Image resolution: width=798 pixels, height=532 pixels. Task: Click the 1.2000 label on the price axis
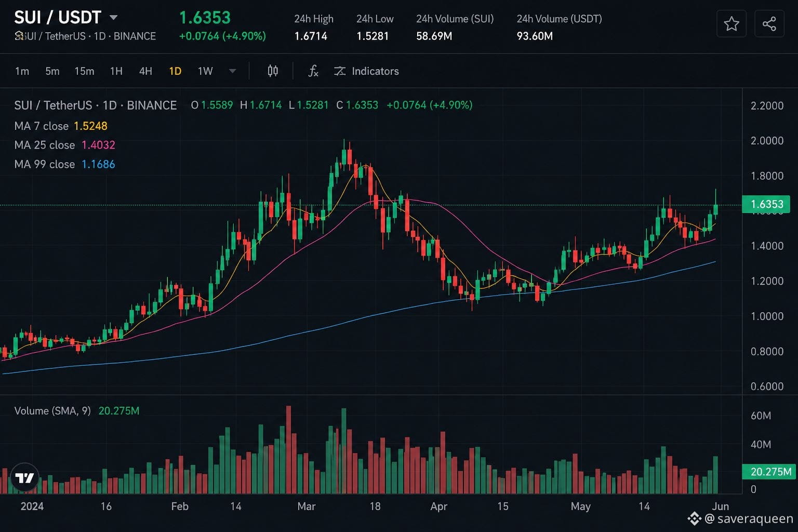(x=767, y=281)
